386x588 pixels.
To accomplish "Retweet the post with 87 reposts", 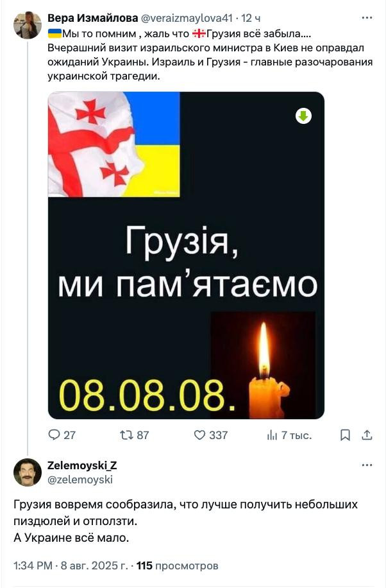I will point(126,435).
